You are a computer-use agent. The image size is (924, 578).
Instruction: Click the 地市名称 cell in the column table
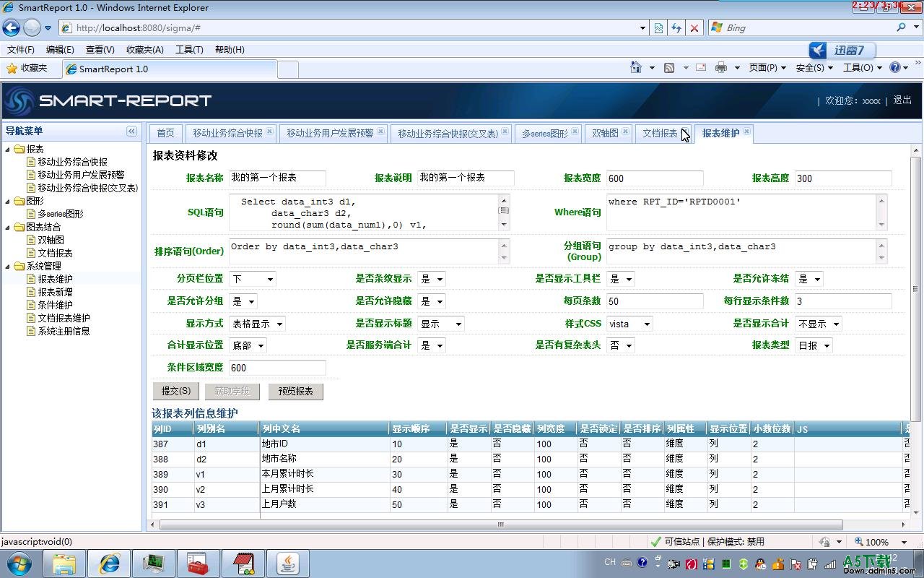pos(324,459)
